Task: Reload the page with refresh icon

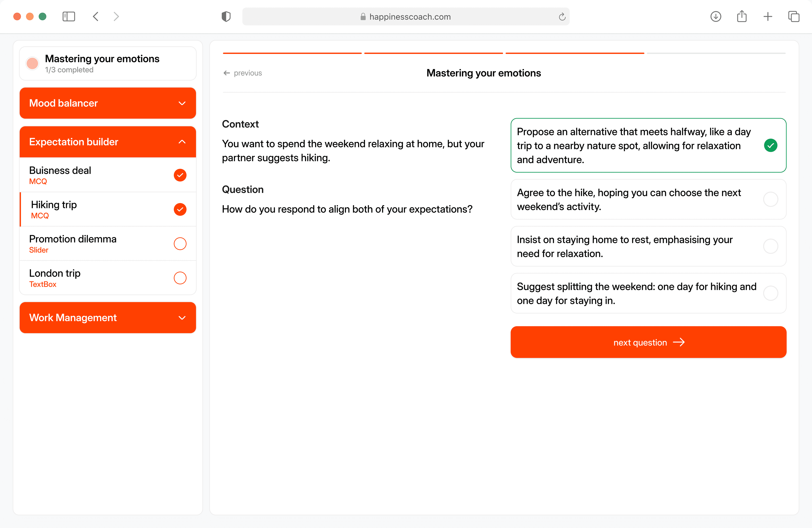Action: pyautogui.click(x=562, y=17)
